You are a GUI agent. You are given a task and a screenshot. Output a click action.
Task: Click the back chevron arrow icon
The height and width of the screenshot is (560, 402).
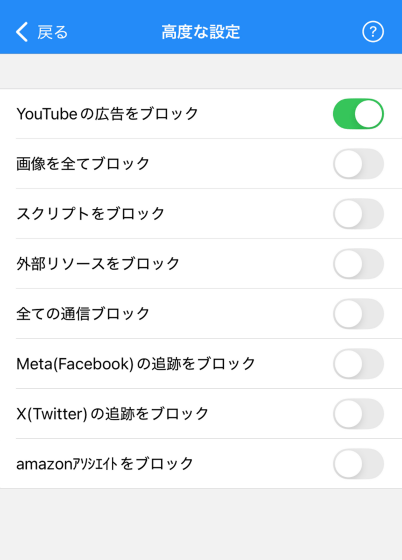22,32
